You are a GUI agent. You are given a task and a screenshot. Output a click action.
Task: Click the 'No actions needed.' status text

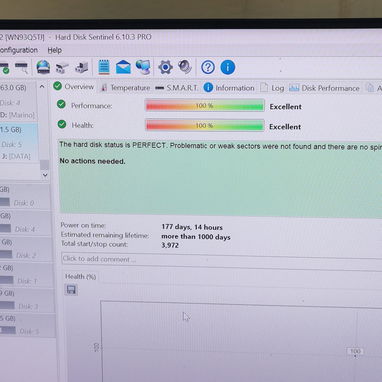tap(92, 161)
